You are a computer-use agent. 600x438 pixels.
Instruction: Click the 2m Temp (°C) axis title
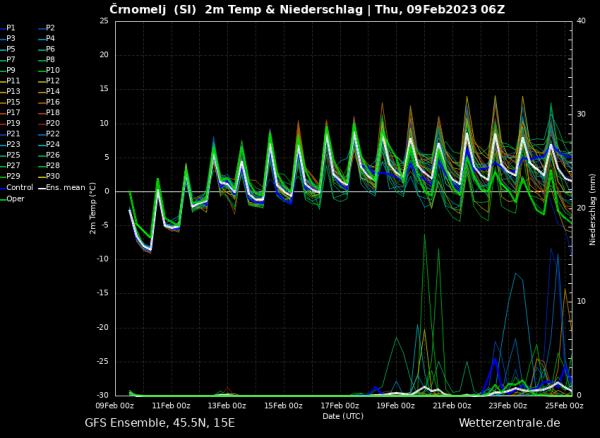tap(93, 208)
